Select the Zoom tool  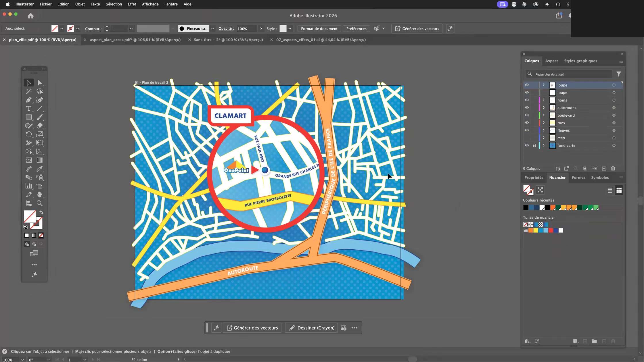tap(40, 203)
